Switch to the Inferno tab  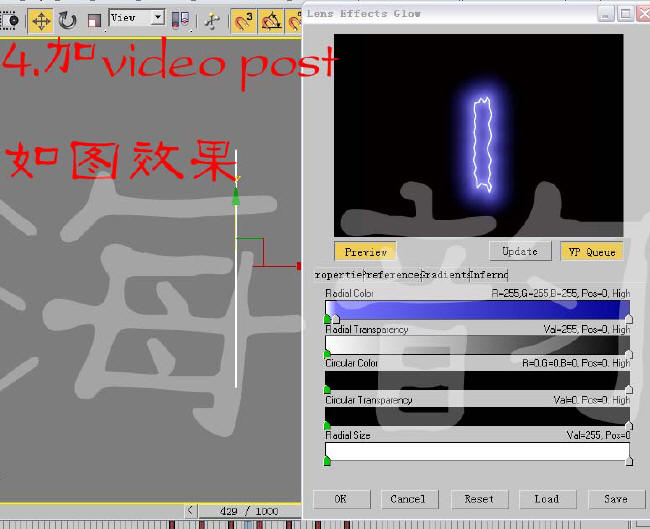click(489, 274)
